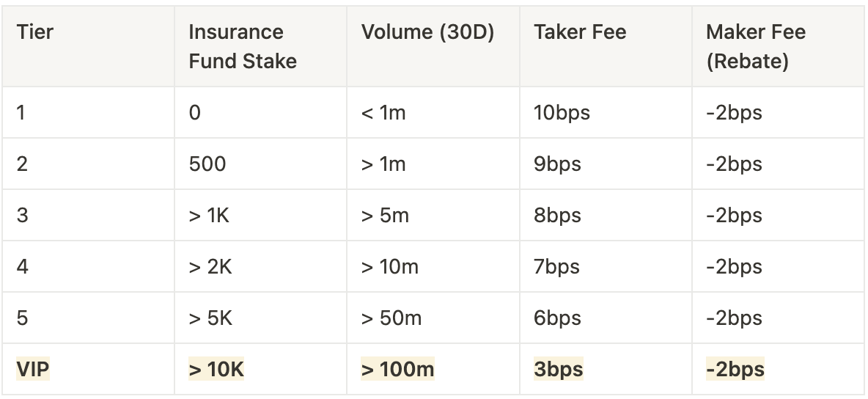This screenshot has width=868, height=399.
Task: Click the 9bps taker fee cell
Action: 557,164
